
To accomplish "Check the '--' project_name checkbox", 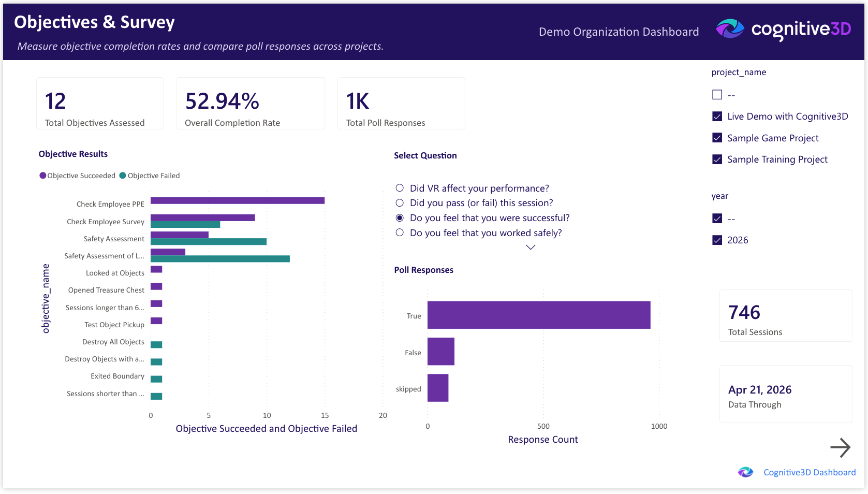I will click(717, 94).
